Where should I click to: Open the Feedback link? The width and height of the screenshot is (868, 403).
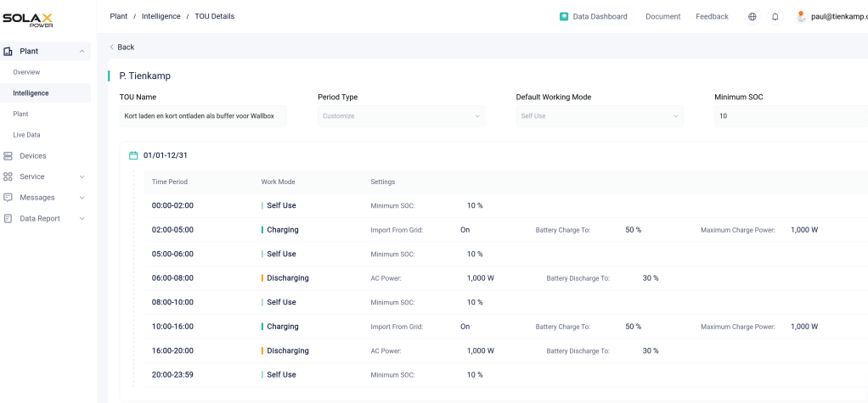pyautogui.click(x=712, y=16)
